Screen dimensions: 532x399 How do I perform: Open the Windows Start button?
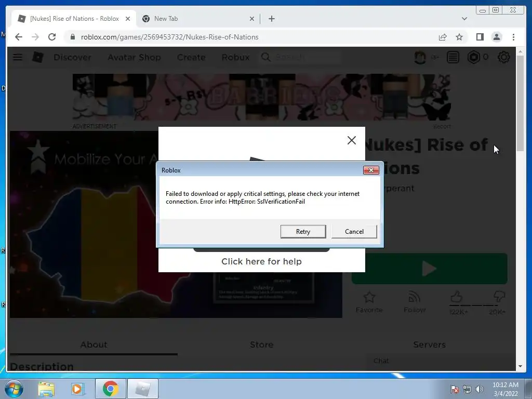tap(14, 389)
